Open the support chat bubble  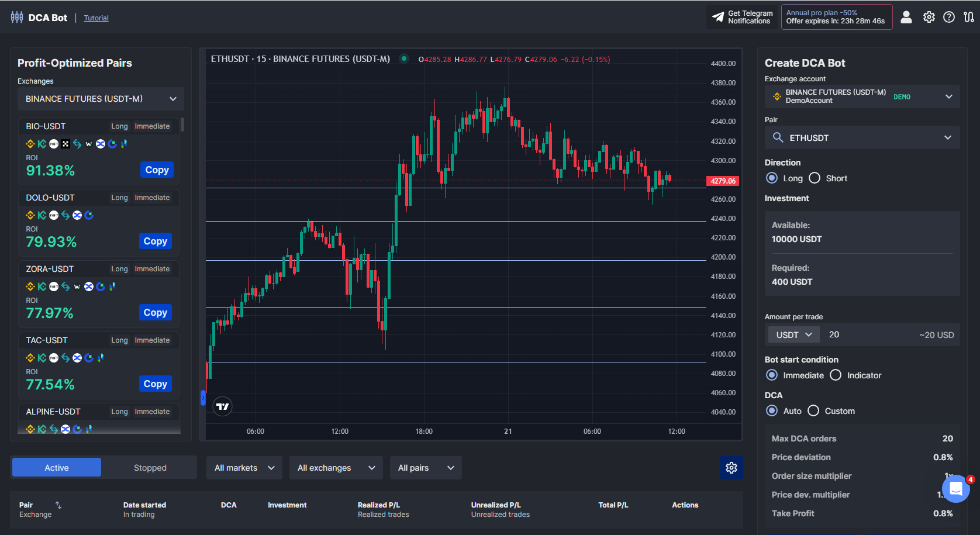[x=956, y=488]
